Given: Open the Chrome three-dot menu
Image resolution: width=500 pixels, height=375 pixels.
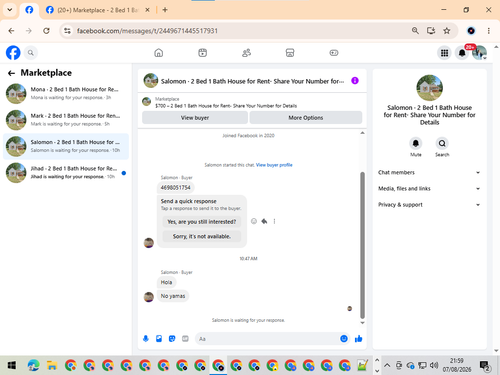Looking at the screenshot, I should (489, 31).
